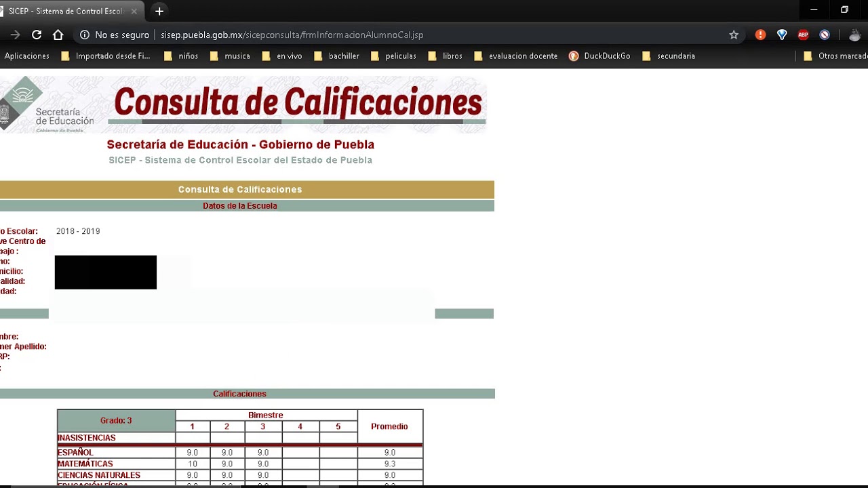Click bimestre column header '5'
The height and width of the screenshot is (488, 868).
338,427
